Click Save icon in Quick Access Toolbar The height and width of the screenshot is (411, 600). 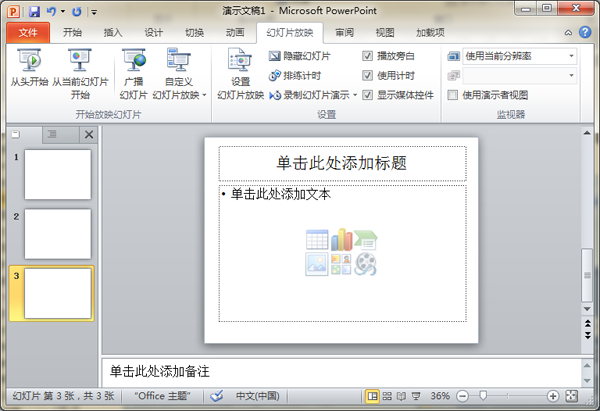pos(34,11)
